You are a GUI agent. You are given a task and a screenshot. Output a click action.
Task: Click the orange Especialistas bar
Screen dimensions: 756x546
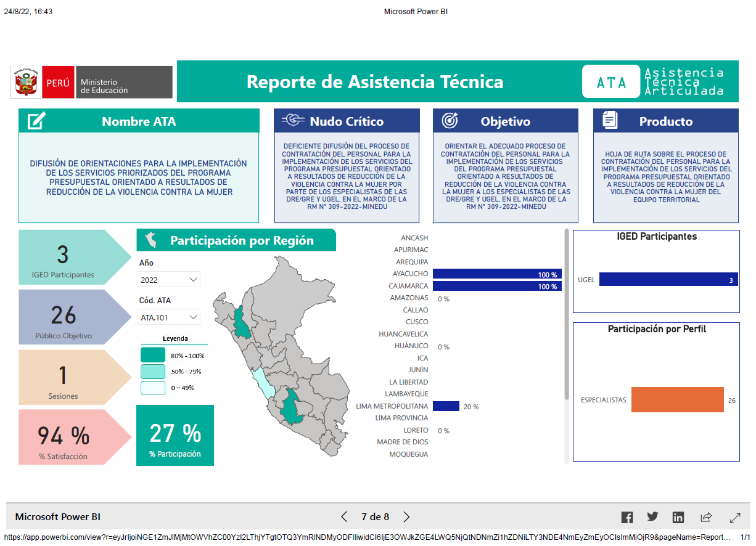click(677, 400)
